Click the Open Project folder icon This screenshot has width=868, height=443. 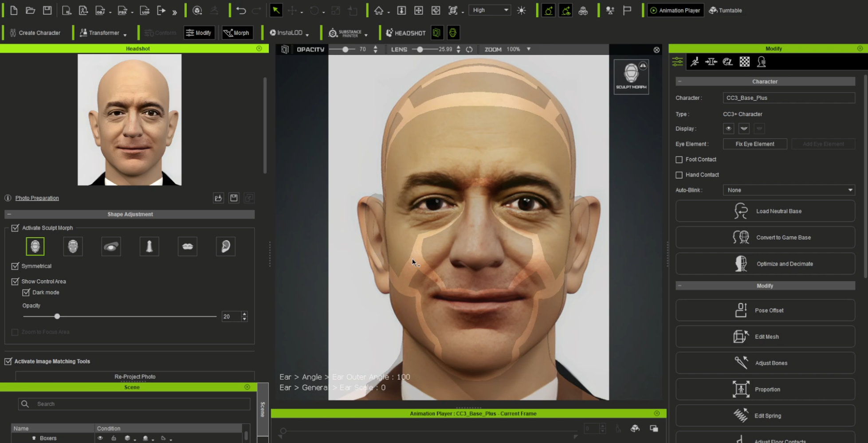tap(31, 10)
